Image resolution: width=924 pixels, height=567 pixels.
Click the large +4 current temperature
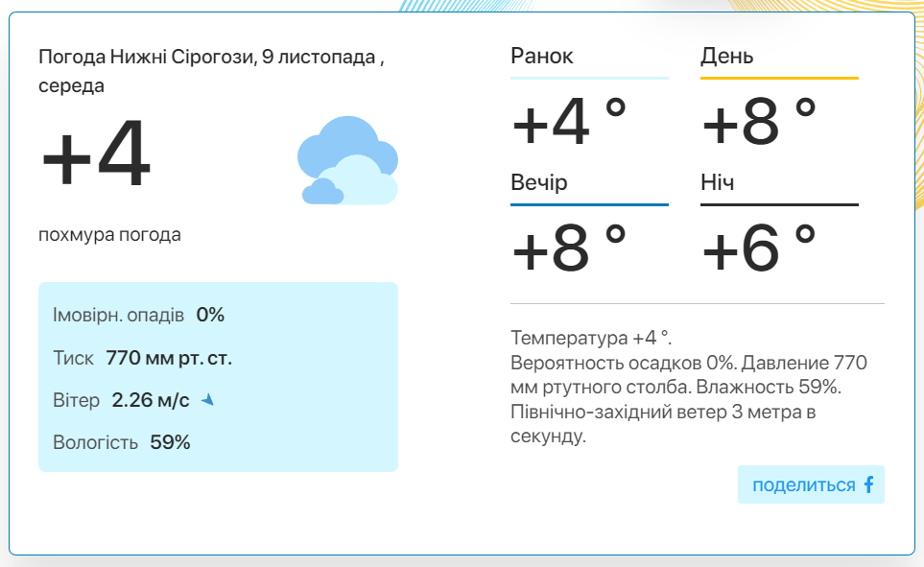96,154
